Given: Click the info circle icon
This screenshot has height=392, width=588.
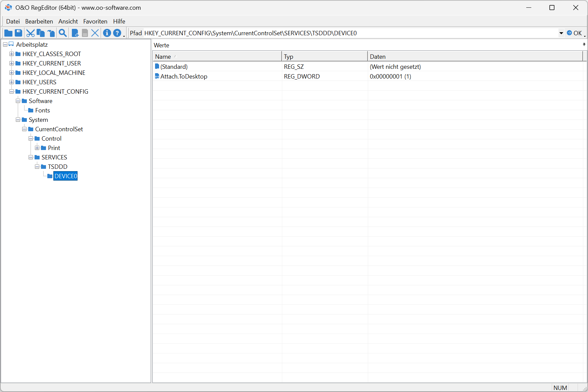Looking at the screenshot, I should 107,33.
